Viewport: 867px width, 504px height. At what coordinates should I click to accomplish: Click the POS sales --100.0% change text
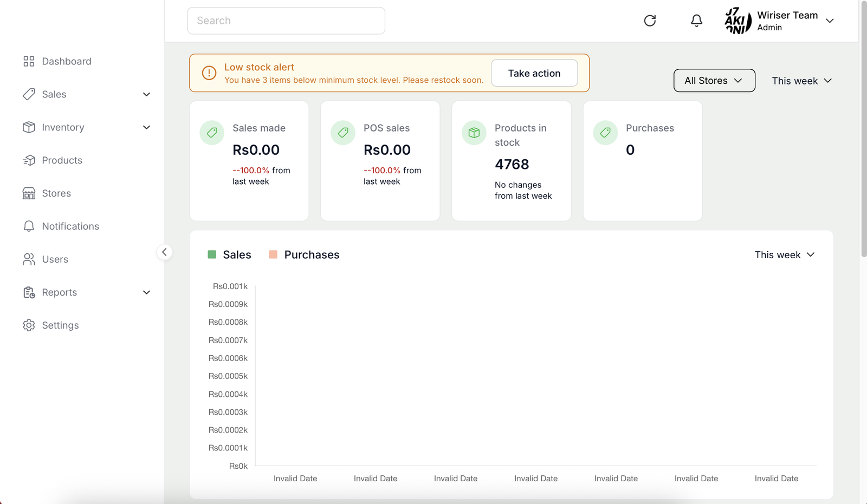point(382,170)
